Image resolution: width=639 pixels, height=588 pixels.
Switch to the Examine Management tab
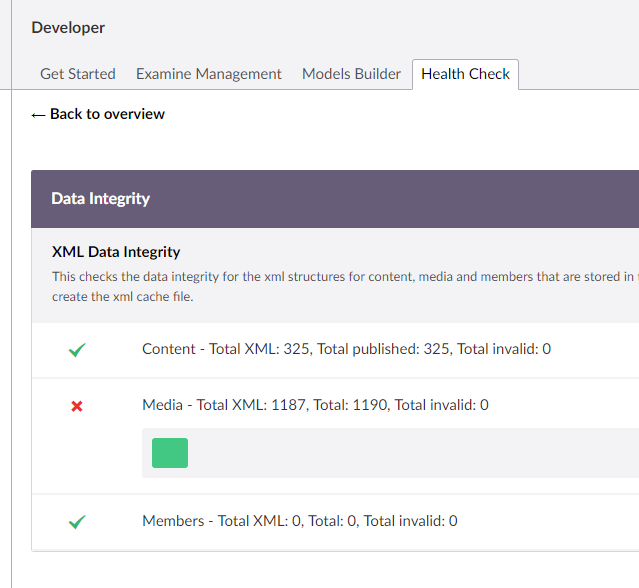209,74
